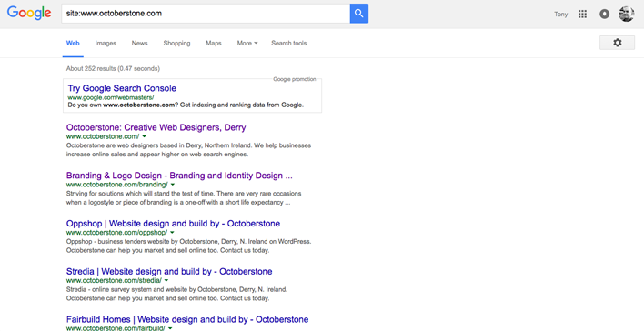Switch to the News tab
The image size is (644, 331).
(x=140, y=43)
